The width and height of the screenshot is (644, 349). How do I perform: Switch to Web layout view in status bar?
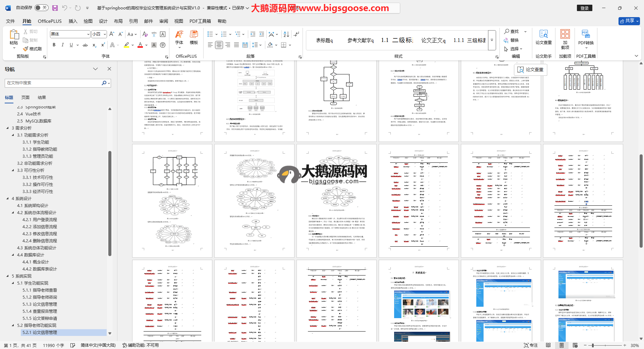click(x=575, y=345)
